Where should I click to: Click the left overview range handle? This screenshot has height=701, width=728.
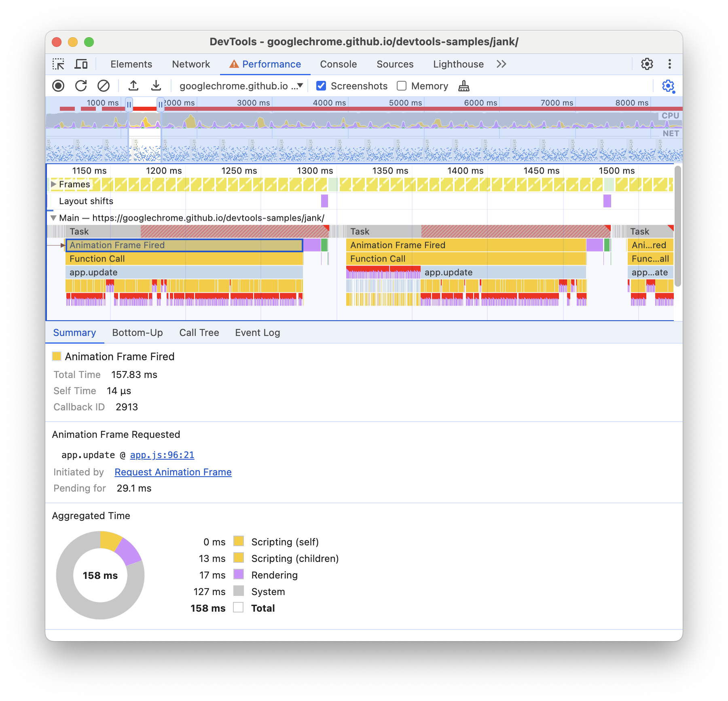(129, 105)
